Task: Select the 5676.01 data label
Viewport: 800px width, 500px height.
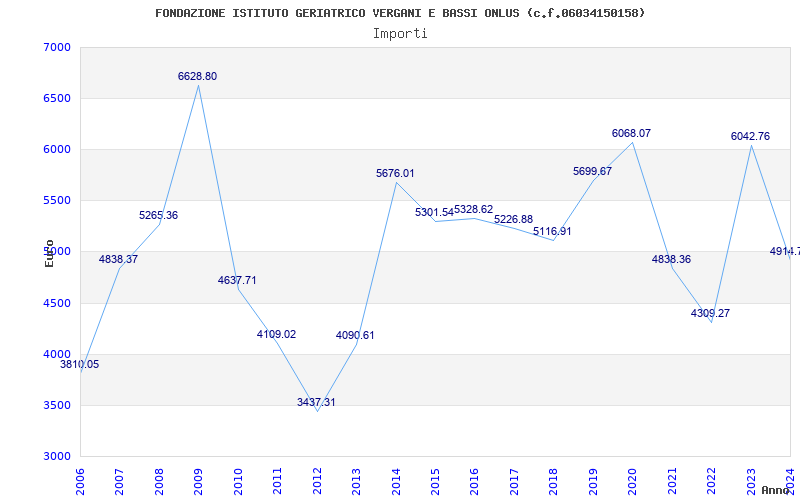Action: [x=395, y=173]
